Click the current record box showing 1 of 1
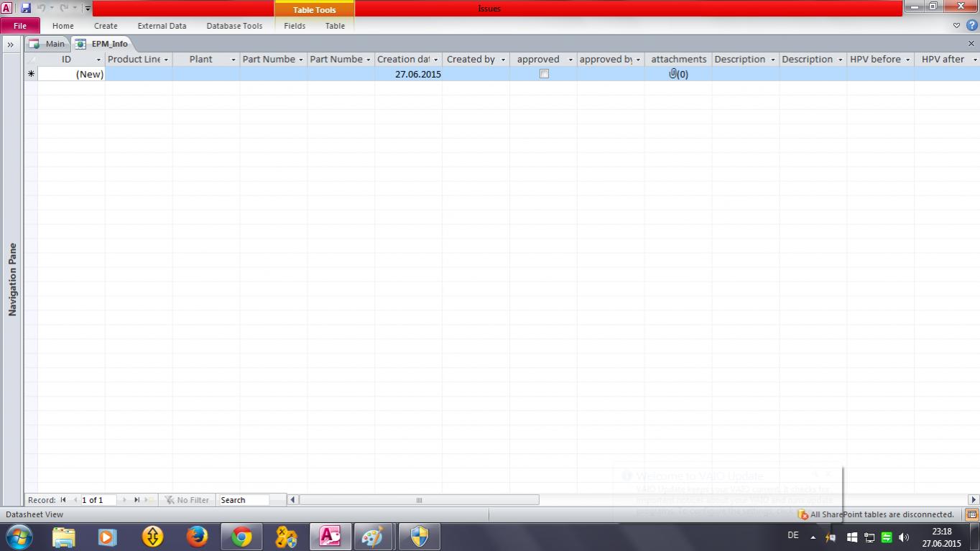The width and height of the screenshot is (980, 551). (x=98, y=500)
